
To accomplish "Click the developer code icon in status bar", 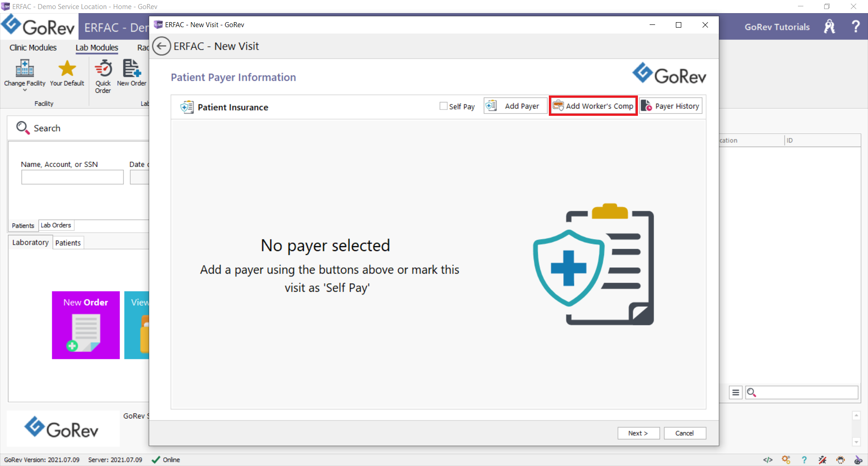I will [768, 460].
